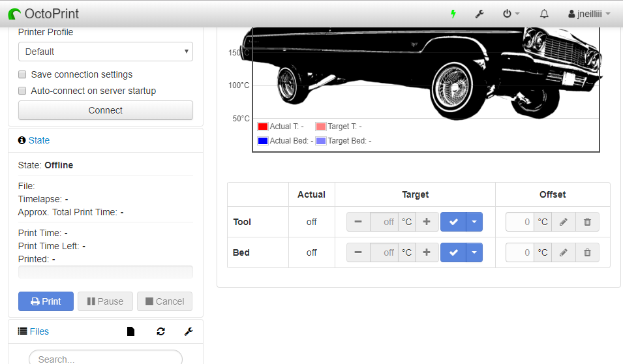This screenshot has width=623, height=364.
Task: Click the Timelapse label
Action: point(40,199)
